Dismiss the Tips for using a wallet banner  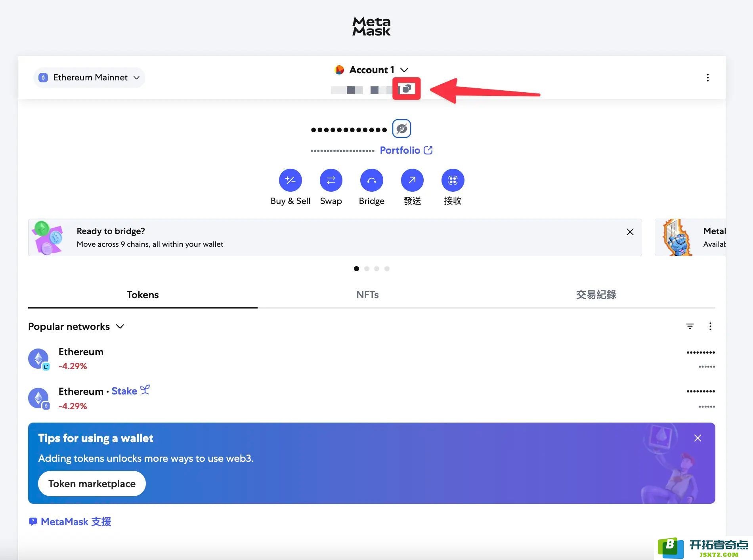(x=698, y=438)
